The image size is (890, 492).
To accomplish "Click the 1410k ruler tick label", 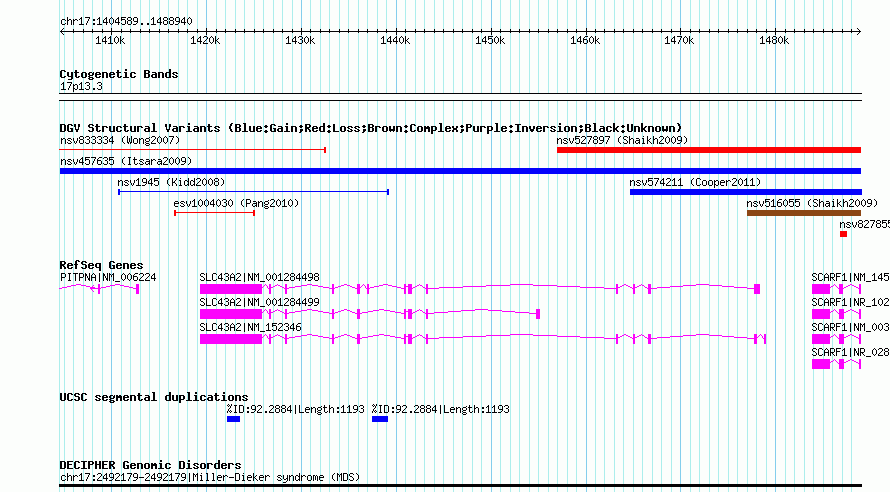I will pos(110,40).
